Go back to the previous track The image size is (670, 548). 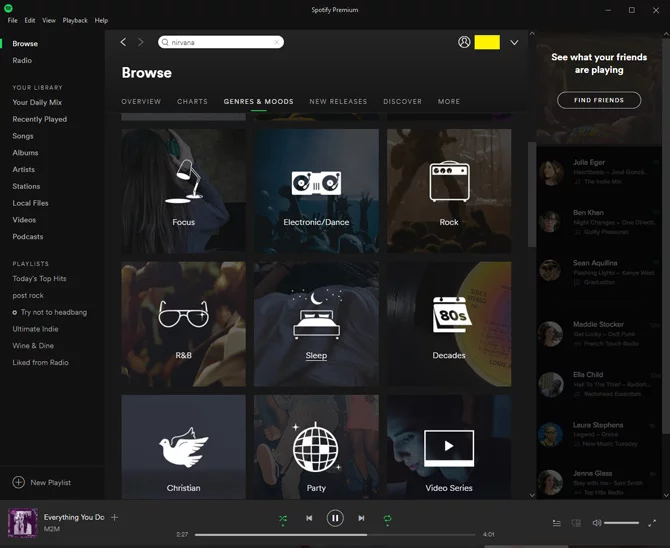coord(309,518)
